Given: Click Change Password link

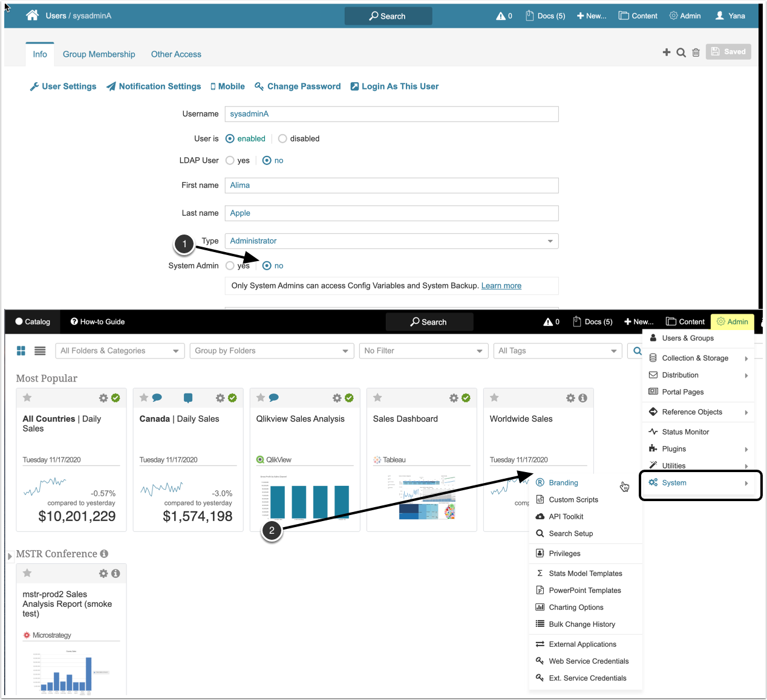Looking at the screenshot, I should click(x=298, y=86).
